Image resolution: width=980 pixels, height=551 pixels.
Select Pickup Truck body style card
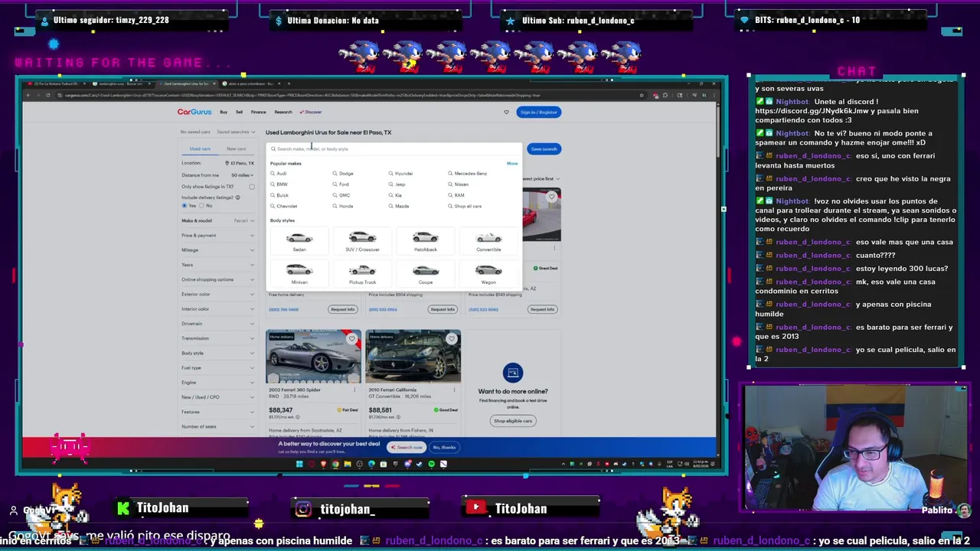(362, 274)
